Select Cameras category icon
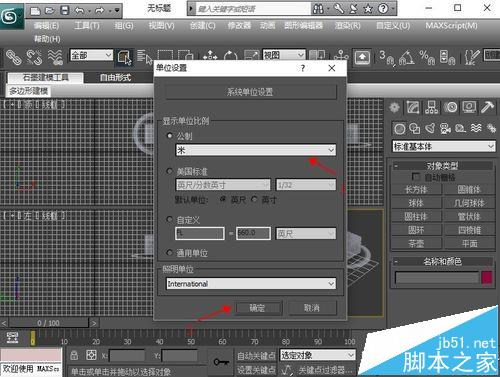 click(x=445, y=129)
